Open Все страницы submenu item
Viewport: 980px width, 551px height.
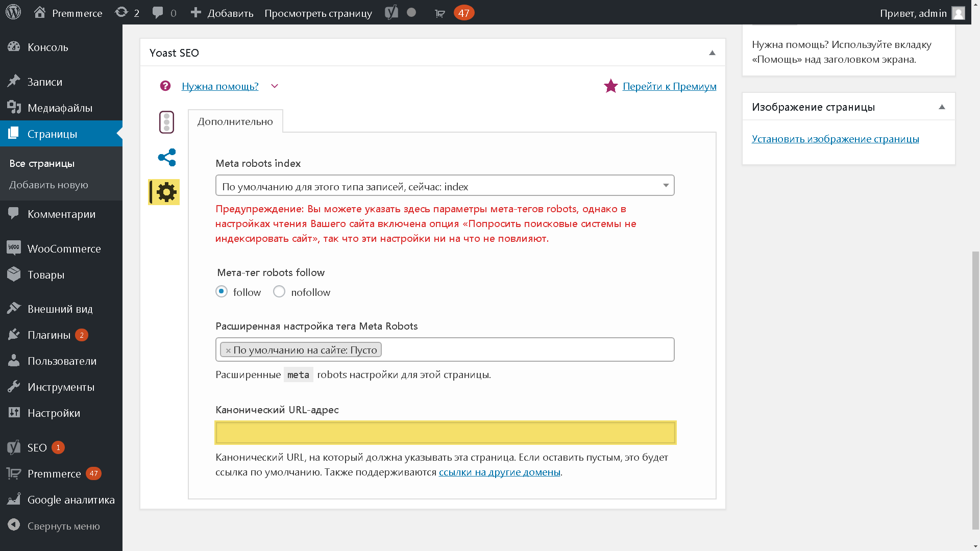pos(42,163)
